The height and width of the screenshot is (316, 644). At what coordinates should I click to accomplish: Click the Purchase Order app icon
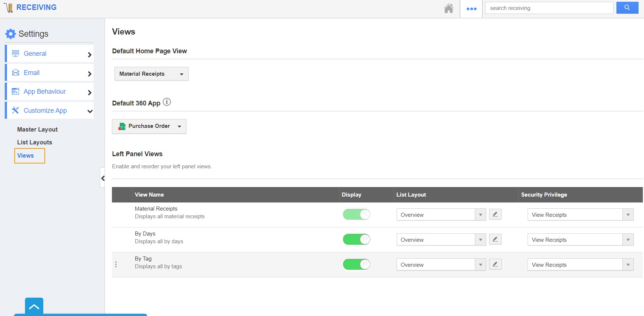click(x=122, y=126)
